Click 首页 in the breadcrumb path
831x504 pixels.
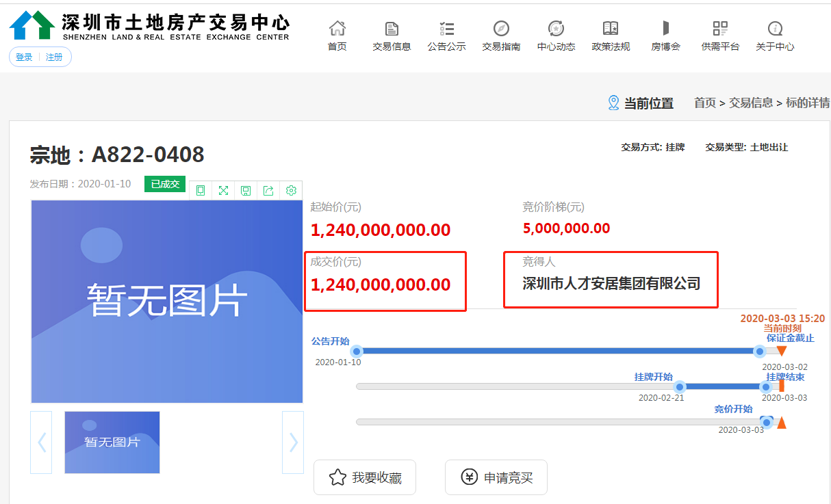705,103
